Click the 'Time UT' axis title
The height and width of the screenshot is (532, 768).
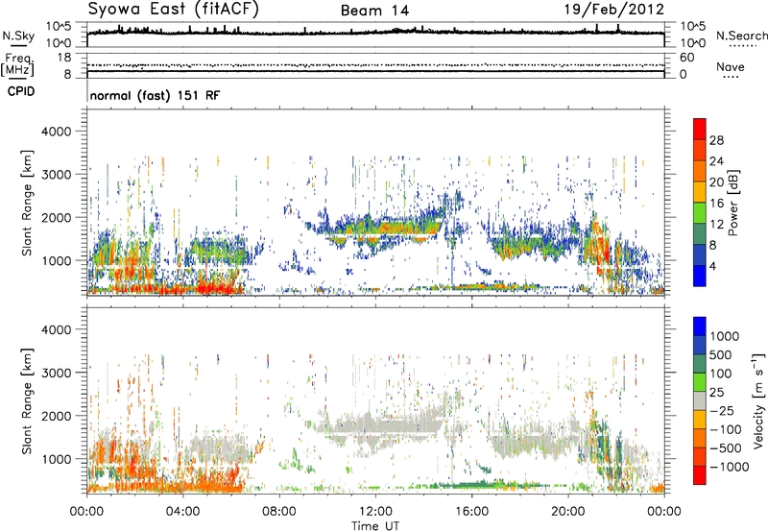click(375, 526)
